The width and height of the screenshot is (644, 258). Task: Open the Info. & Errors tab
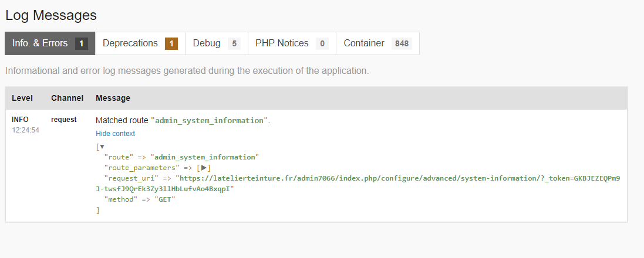50,43
